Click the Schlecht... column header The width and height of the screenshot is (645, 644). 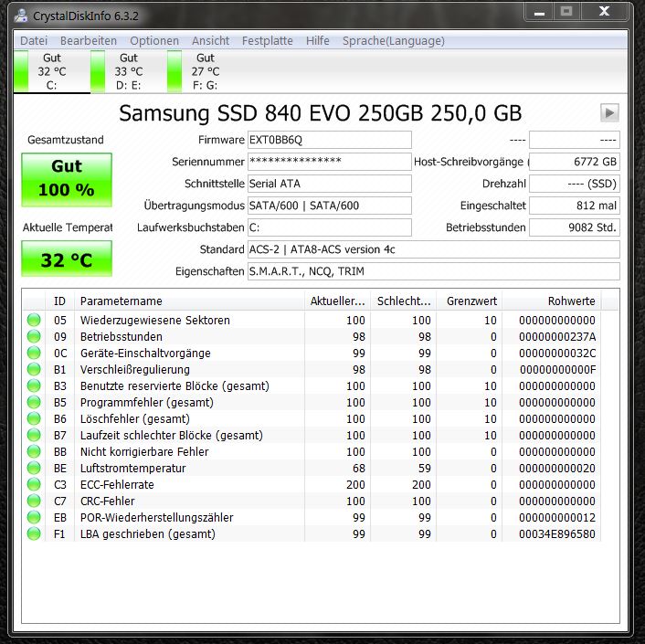pos(404,301)
